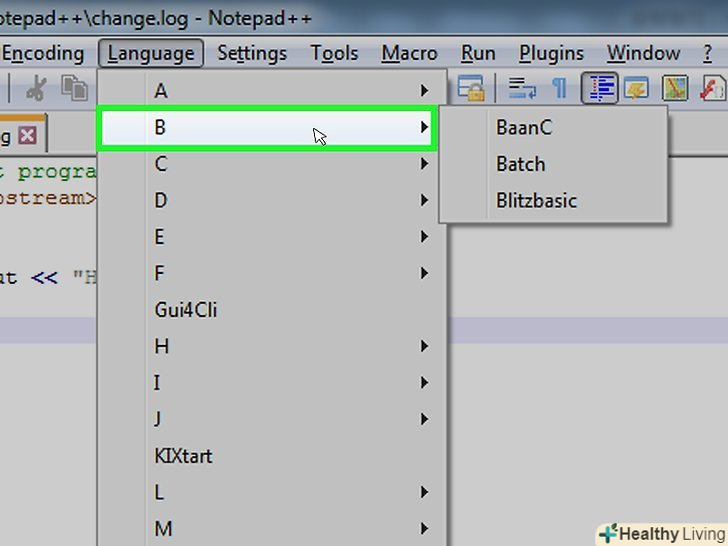Click the read-only lock toolbar icon

(x=471, y=88)
